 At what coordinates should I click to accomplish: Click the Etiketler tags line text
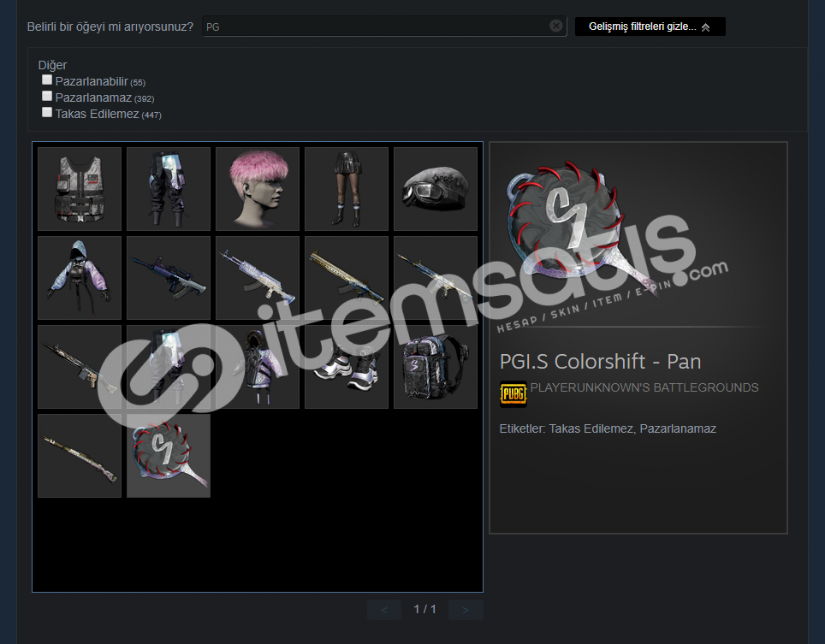pos(608,429)
